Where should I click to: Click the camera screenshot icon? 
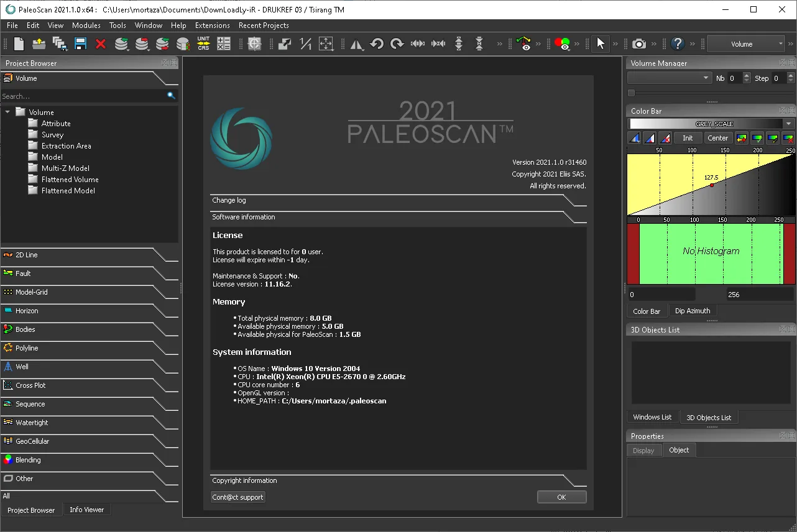pos(638,44)
